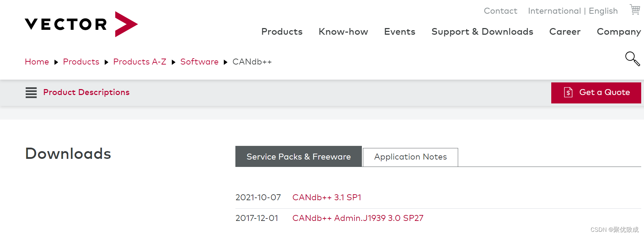Download CANdb++ Admin.J1939 3.0 SP27
The image size is (644, 236).
tap(358, 218)
